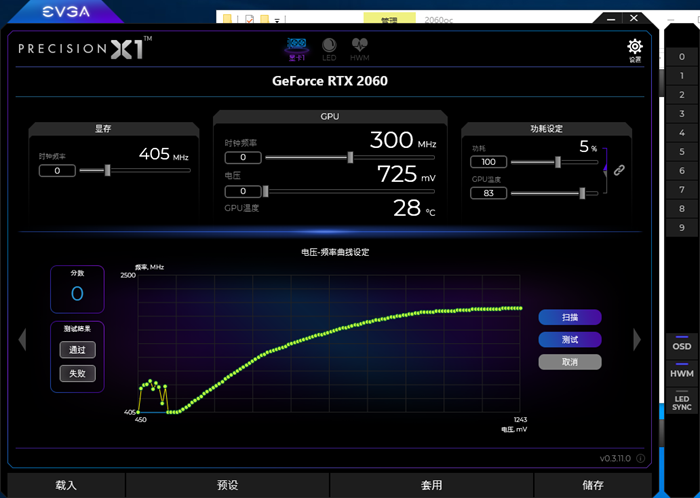Close the Precision X1 window
700x498 pixels.
click(x=633, y=18)
